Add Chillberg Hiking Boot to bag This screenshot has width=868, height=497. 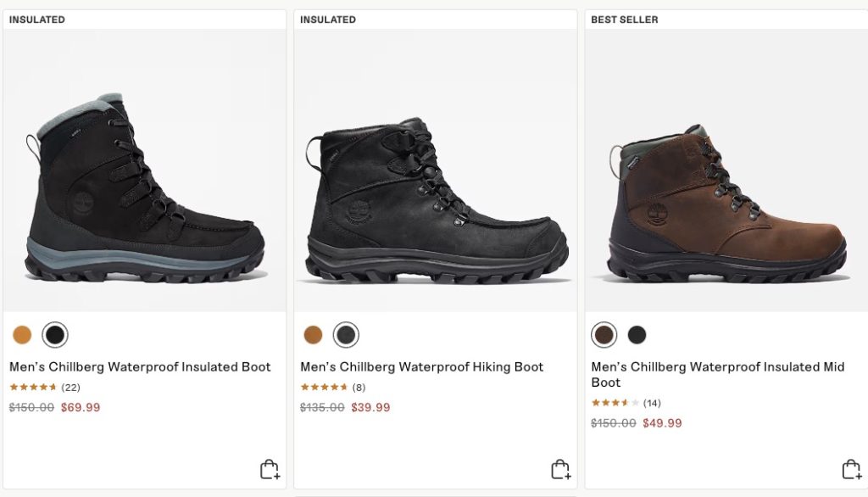tap(560, 469)
